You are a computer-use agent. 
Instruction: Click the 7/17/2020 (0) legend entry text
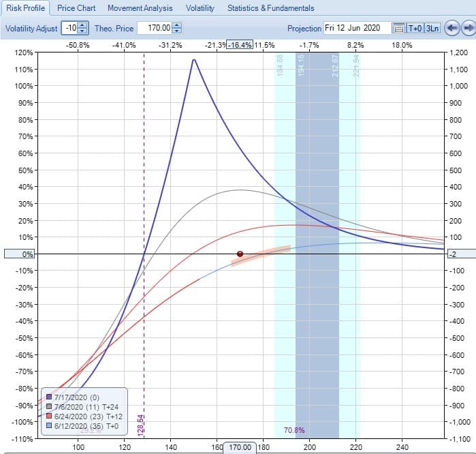click(77, 397)
